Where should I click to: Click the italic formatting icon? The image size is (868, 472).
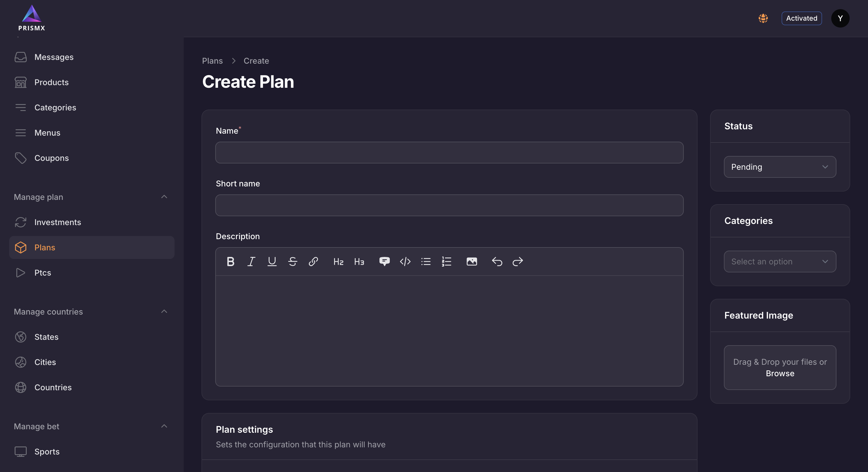[251, 262]
